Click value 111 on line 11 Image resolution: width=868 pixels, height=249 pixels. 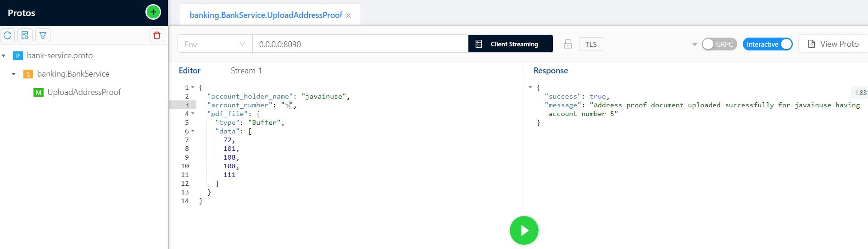(x=229, y=175)
